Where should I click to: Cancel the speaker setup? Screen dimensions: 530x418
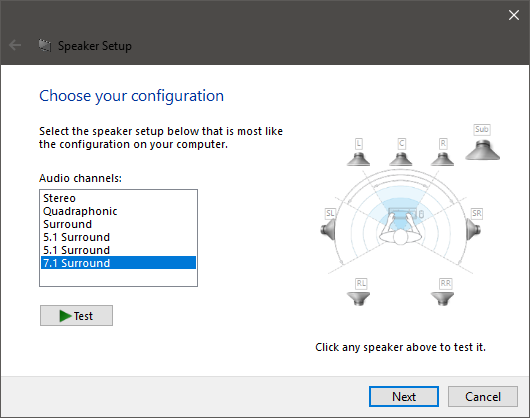(483, 396)
